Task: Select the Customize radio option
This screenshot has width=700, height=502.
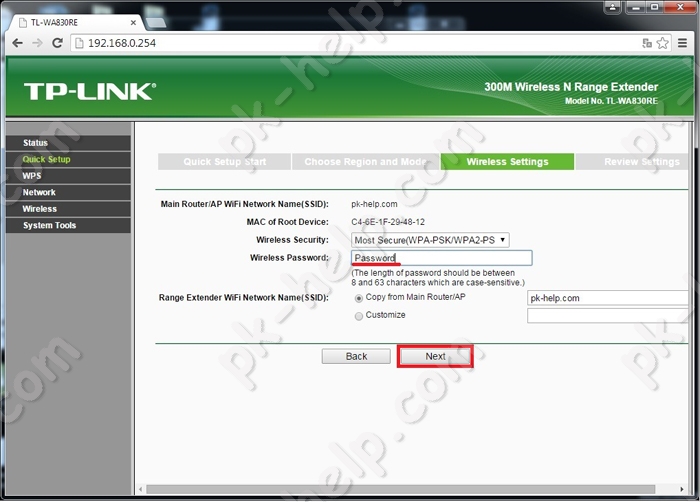Action: [x=358, y=316]
